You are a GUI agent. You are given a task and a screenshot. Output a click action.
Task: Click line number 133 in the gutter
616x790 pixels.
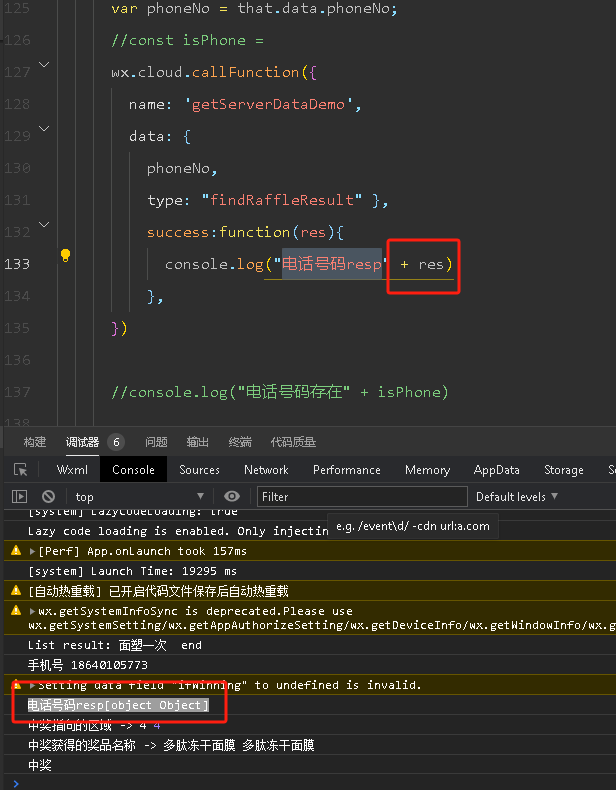(x=17, y=264)
